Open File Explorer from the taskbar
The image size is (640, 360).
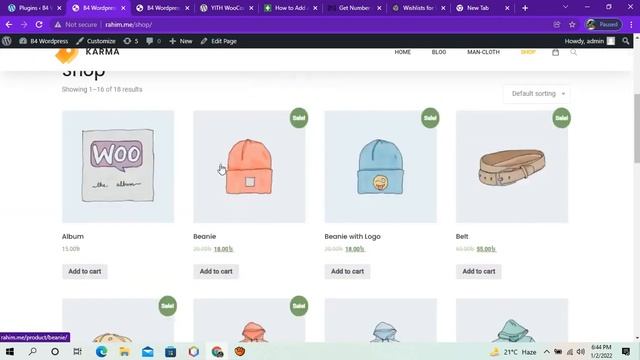[124, 351]
